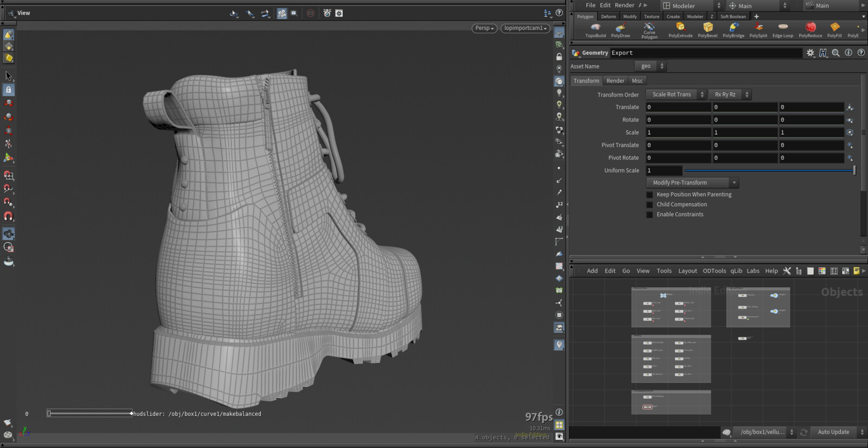Add a sticky note in network editor
Viewport: 868px width, 448px height.
coord(857,271)
